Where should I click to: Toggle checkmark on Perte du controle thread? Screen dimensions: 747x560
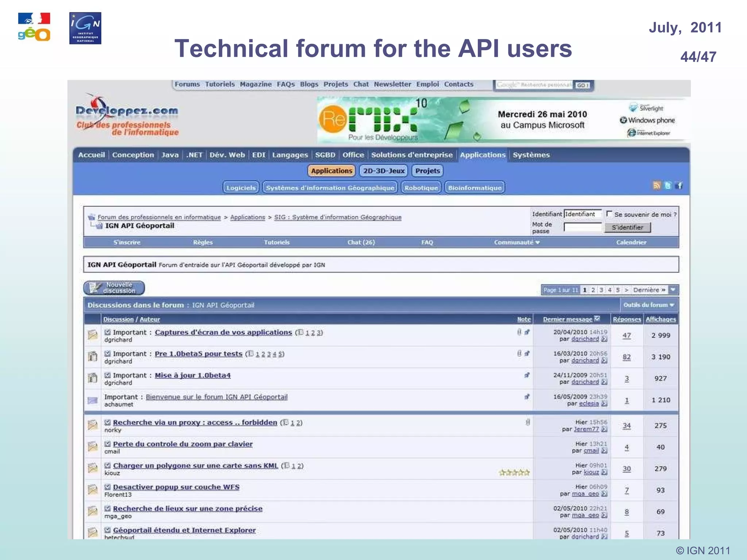point(108,444)
